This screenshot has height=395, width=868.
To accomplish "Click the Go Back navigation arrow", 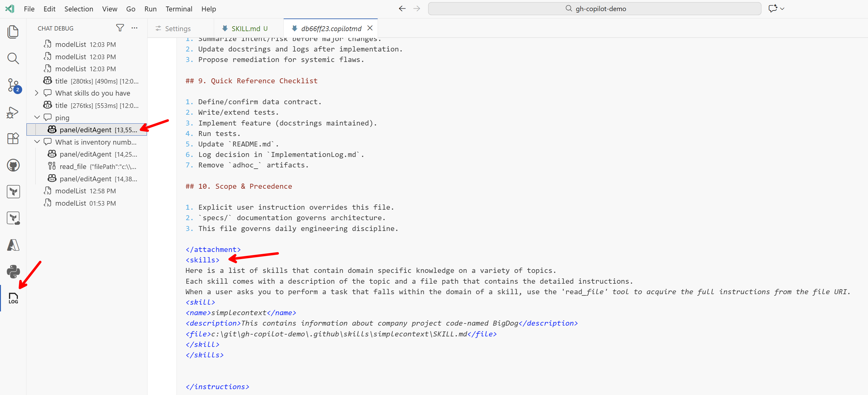I will coord(402,9).
